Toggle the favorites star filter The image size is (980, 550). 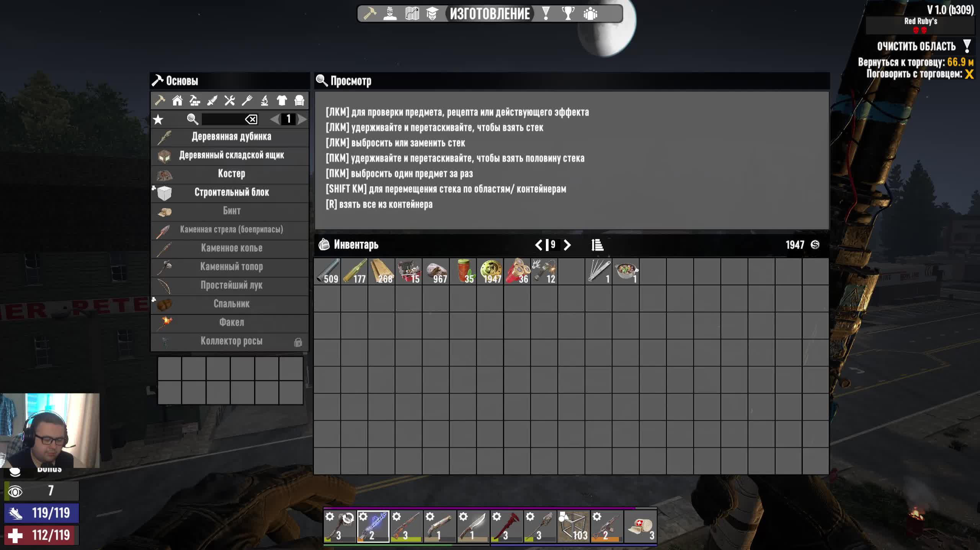(158, 120)
